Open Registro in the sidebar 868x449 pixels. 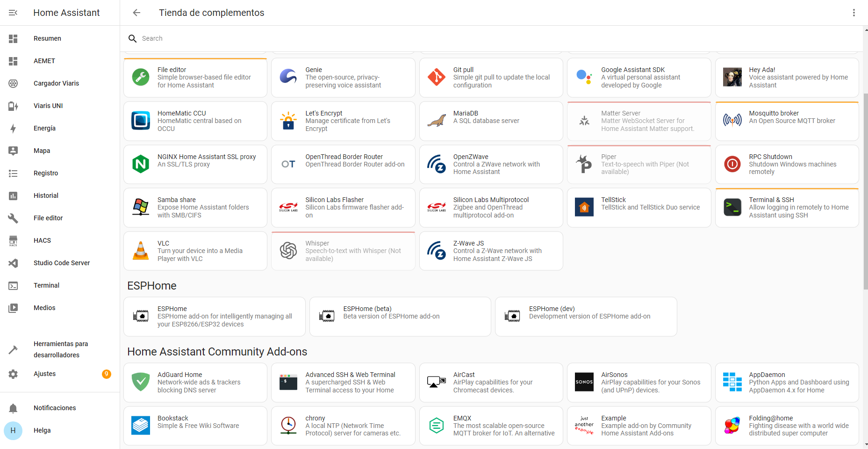[60, 173]
